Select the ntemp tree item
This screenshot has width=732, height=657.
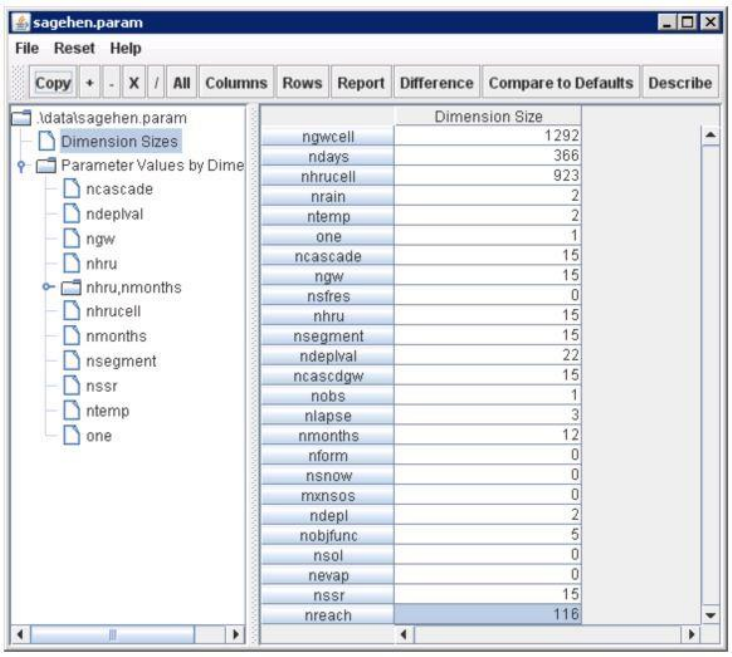tap(108, 410)
